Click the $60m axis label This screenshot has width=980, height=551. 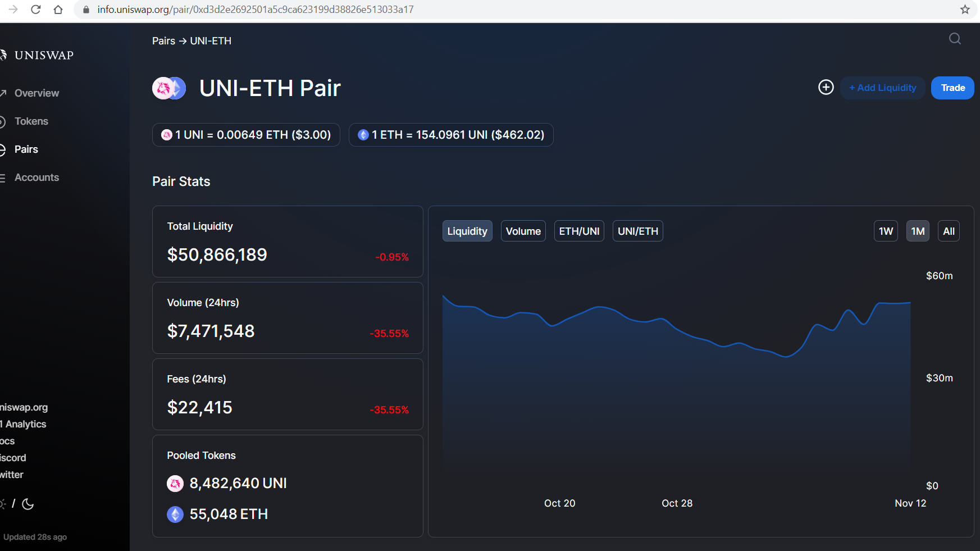[939, 276]
